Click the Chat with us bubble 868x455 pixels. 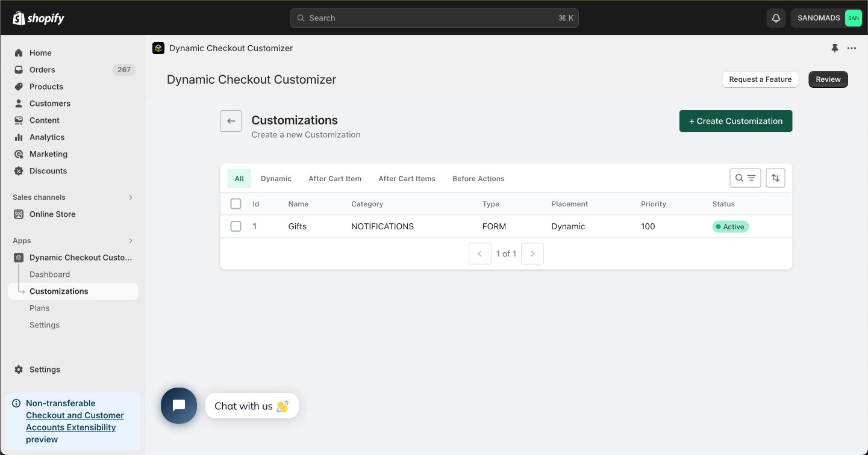(x=252, y=406)
